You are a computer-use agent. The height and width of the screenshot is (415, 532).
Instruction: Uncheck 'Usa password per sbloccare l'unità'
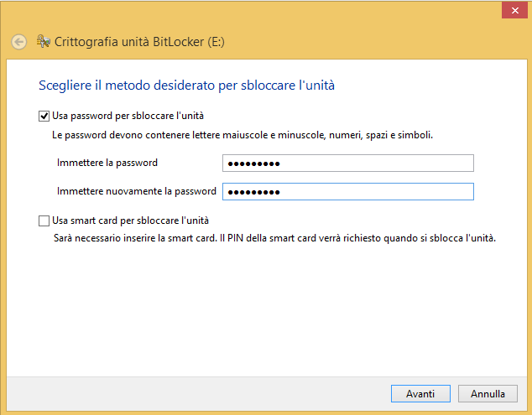(44, 117)
